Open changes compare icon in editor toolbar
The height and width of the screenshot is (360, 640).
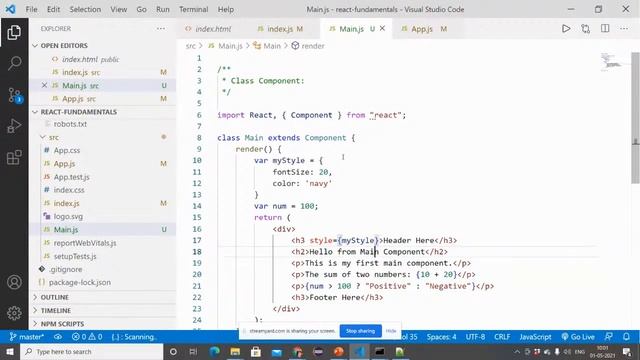(x=585, y=29)
